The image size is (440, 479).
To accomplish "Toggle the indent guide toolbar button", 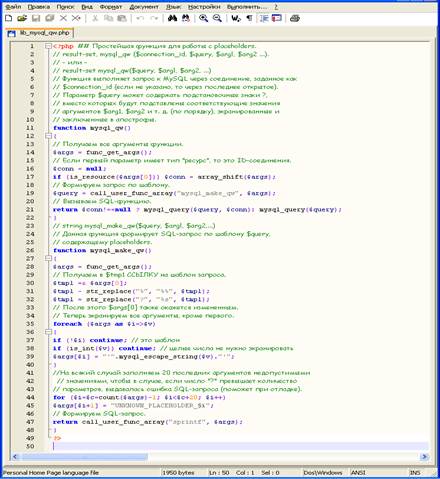I will (264, 18).
